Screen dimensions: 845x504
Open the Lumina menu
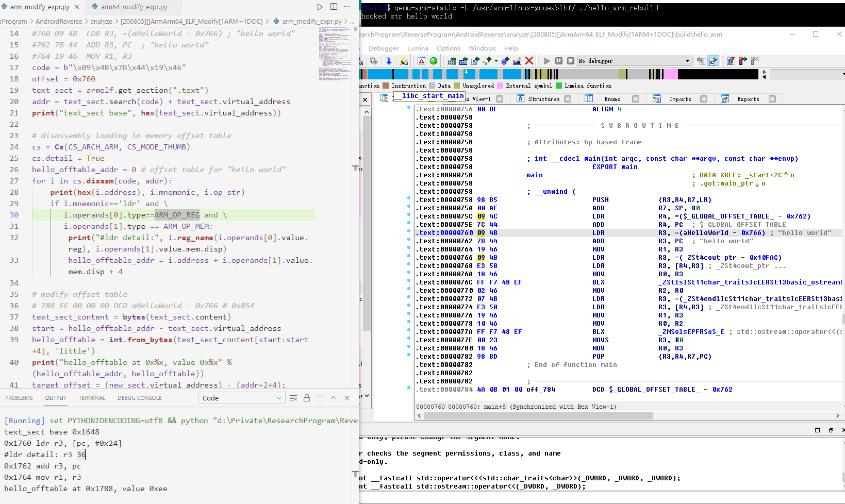point(418,48)
